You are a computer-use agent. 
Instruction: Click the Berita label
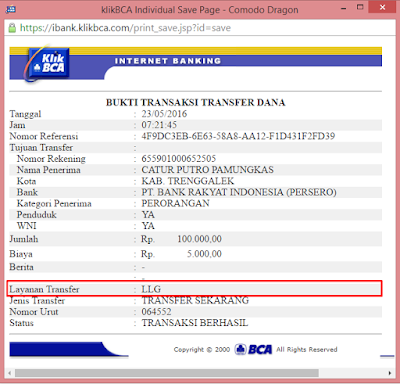click(21, 267)
